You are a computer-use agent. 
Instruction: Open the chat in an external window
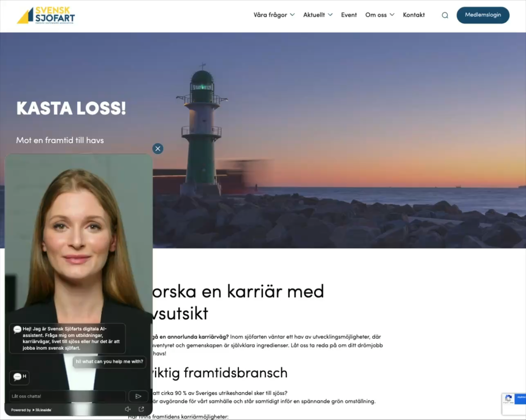click(141, 409)
